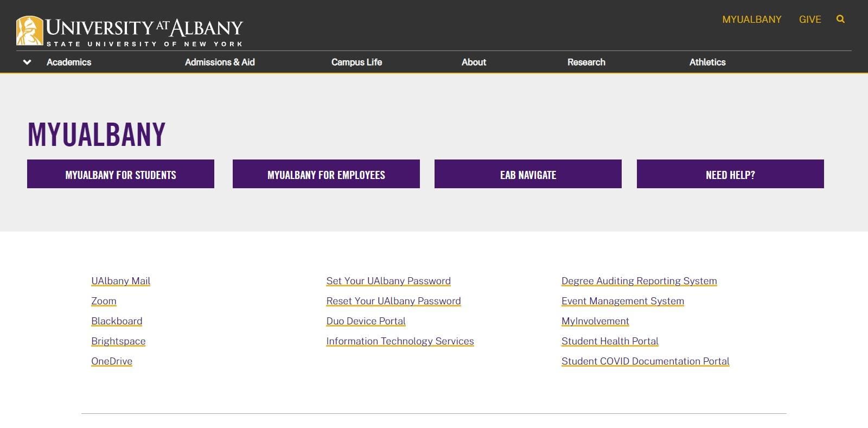Open UAlbany Mail link
Viewport: 868px width, 428px height.
(x=121, y=281)
